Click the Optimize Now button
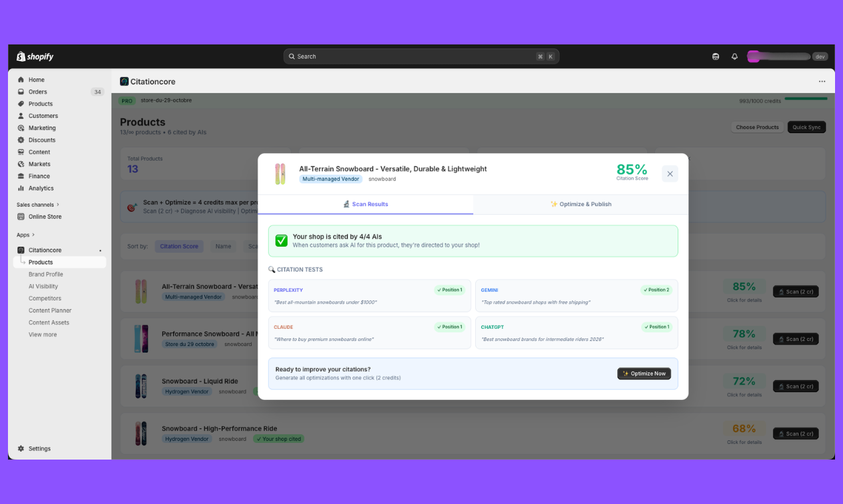The width and height of the screenshot is (843, 504). pyautogui.click(x=644, y=373)
